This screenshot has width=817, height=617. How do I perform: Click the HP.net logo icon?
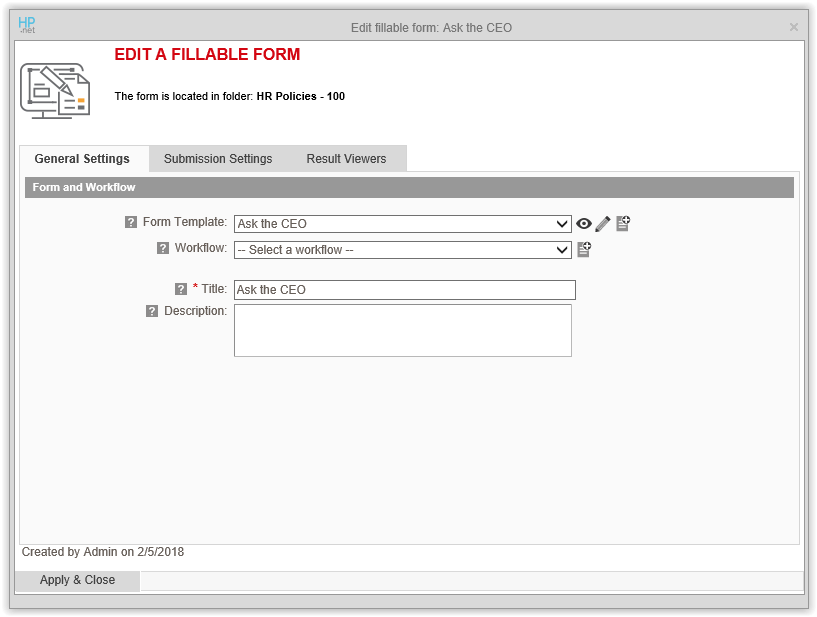click(x=27, y=26)
